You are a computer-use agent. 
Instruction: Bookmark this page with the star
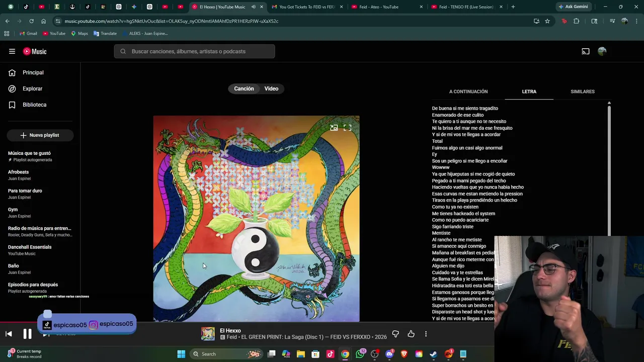point(547,21)
